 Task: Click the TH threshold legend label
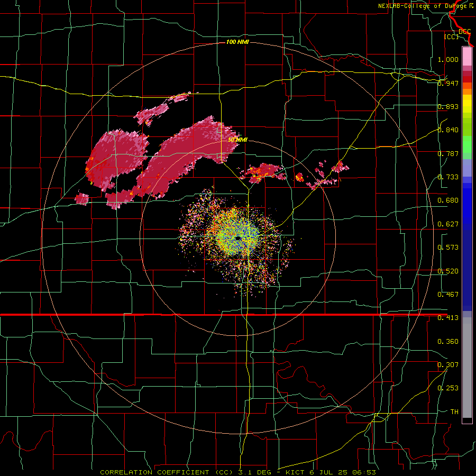(454, 412)
